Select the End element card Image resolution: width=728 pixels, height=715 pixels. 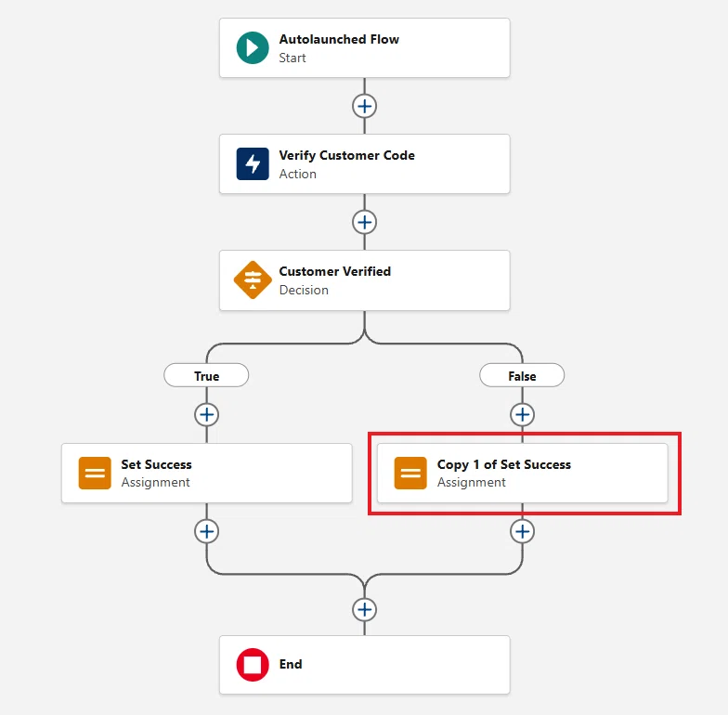pos(364,665)
